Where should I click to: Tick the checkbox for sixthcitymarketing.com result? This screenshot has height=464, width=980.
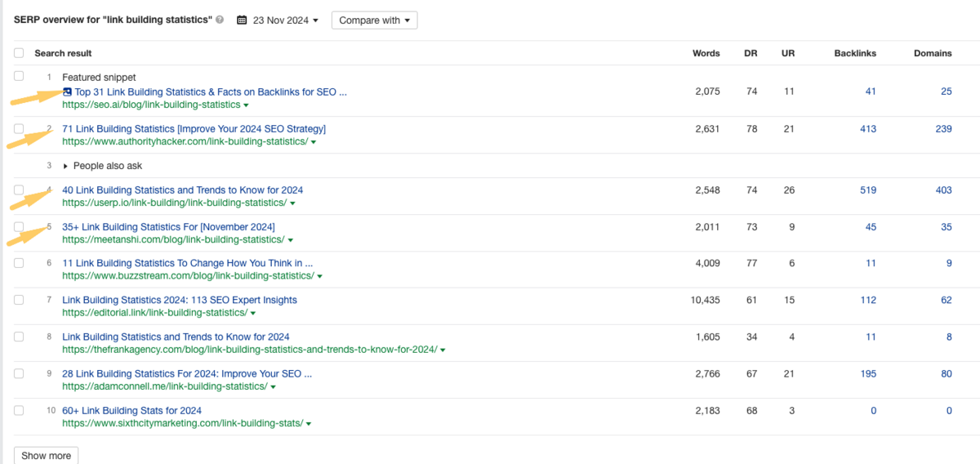19,410
